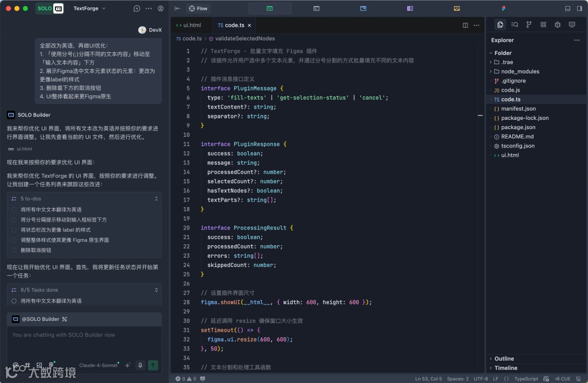Open the user account icon
The height and width of the screenshot is (383, 588).
pyautogui.click(x=161, y=8)
